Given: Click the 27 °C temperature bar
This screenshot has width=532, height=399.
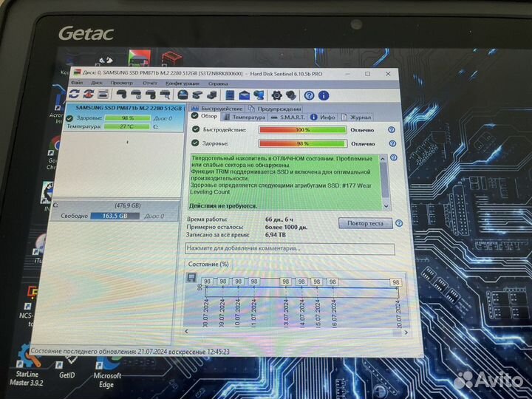Looking at the screenshot, I should click(126, 126).
